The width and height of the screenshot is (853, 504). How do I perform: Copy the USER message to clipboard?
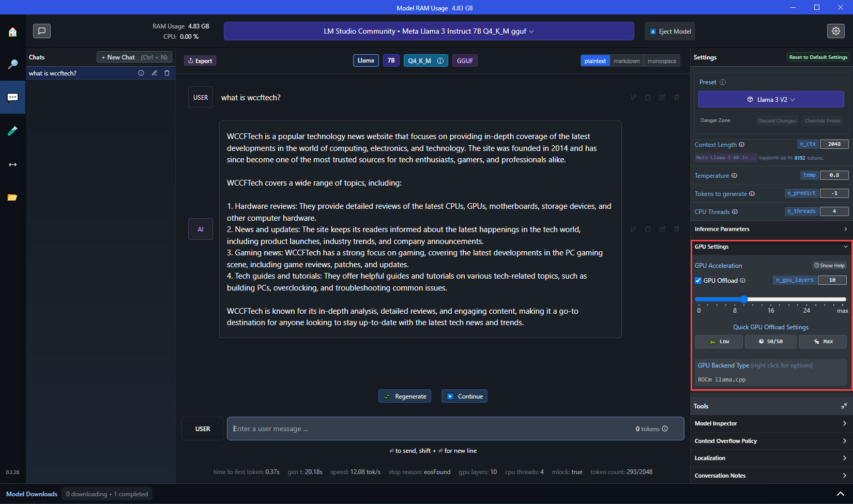point(648,97)
